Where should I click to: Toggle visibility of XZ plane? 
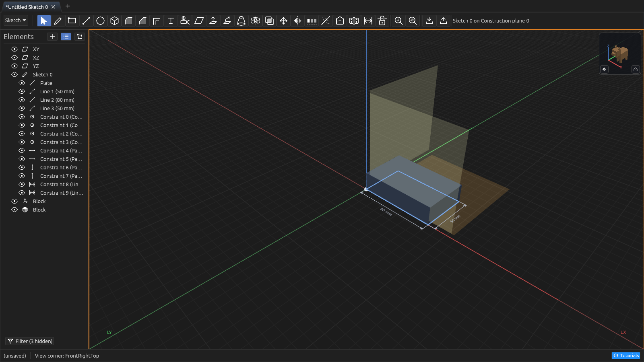pyautogui.click(x=14, y=58)
